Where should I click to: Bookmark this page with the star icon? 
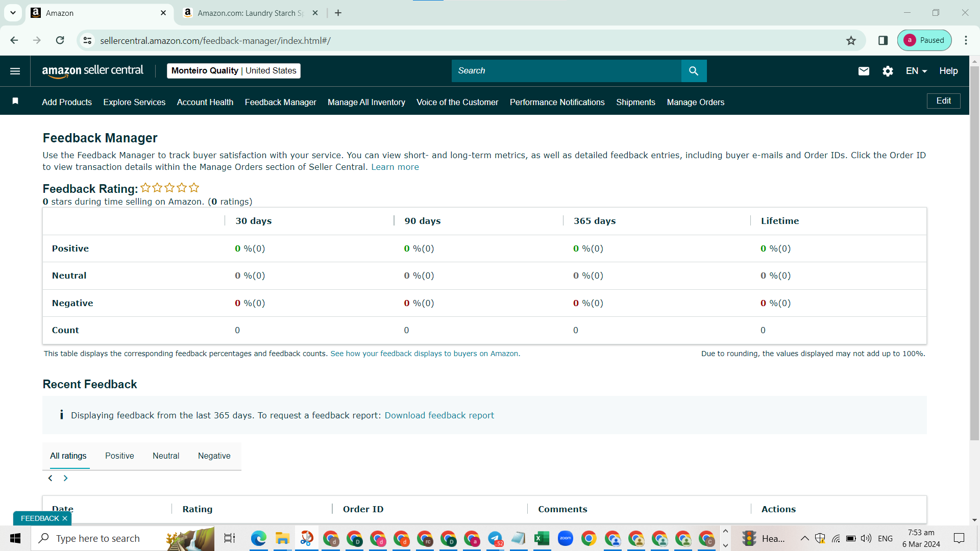coord(851,40)
